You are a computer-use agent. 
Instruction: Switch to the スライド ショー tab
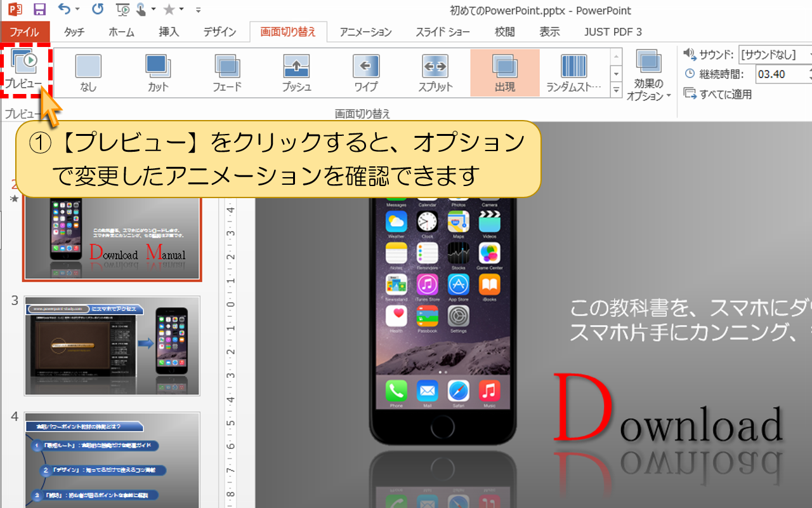pyautogui.click(x=443, y=32)
